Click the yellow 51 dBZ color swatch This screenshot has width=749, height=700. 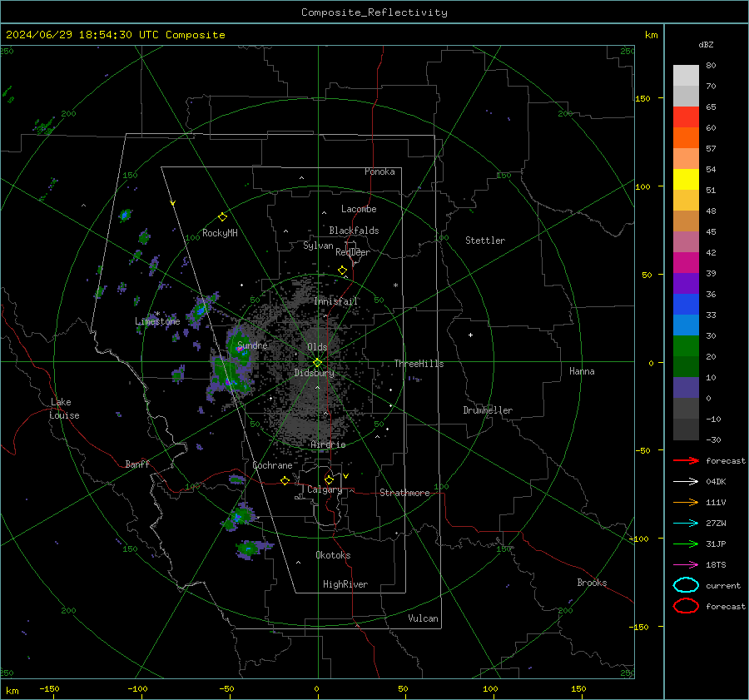(x=686, y=179)
